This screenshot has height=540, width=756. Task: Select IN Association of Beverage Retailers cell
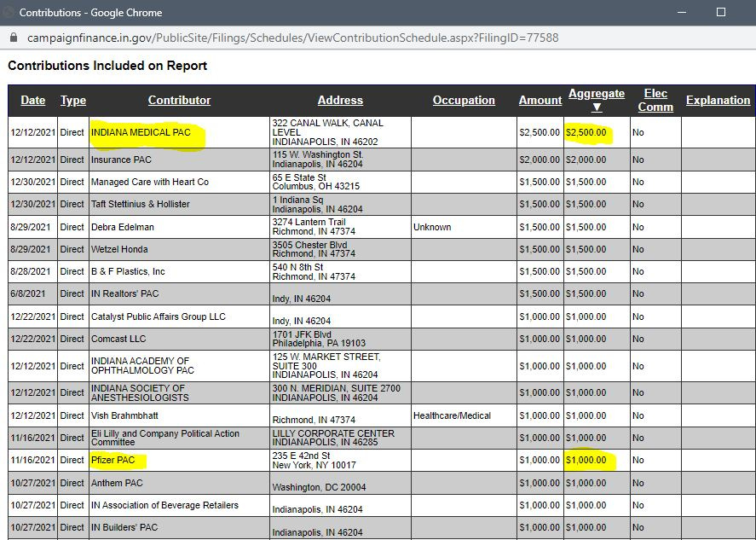click(x=179, y=505)
